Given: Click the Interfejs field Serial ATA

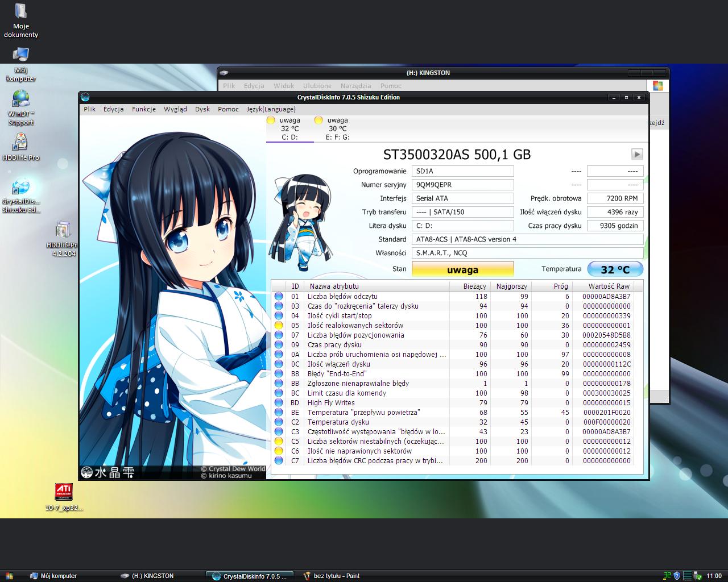Looking at the screenshot, I should pos(462,198).
